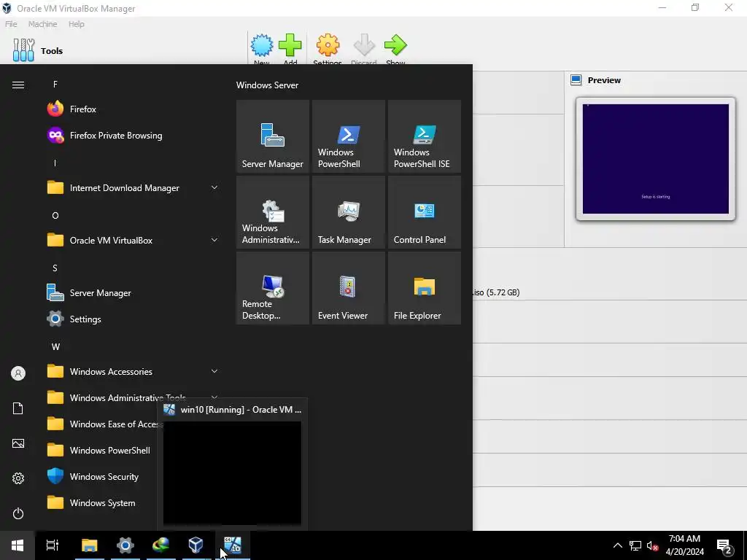Click the VM Preview thumbnail
This screenshot has width=747, height=560.
coord(656,159)
